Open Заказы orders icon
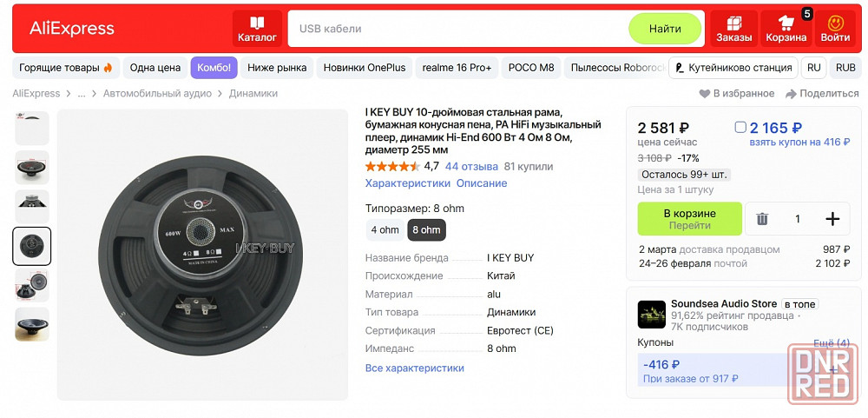The width and height of the screenshot is (868, 418). [733, 23]
